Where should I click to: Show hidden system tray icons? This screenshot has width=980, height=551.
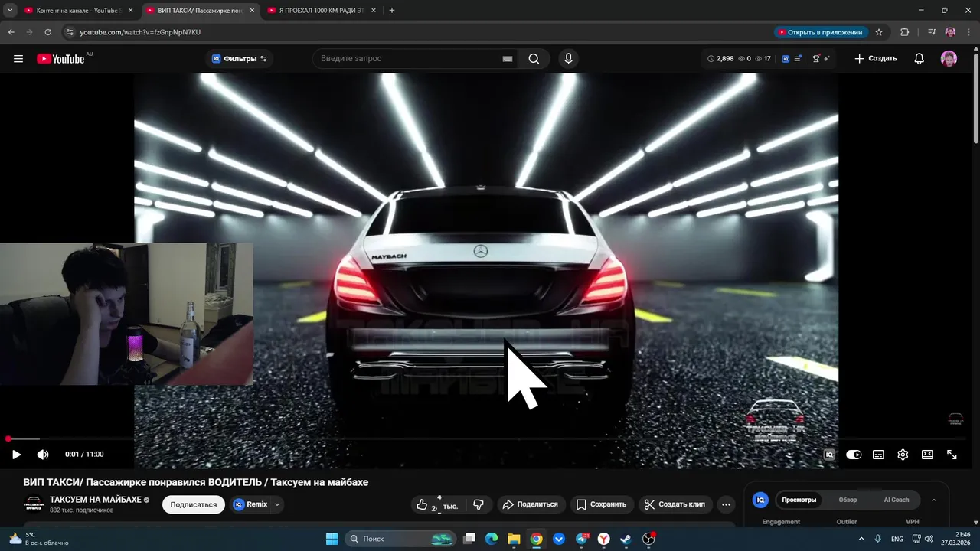(x=861, y=539)
